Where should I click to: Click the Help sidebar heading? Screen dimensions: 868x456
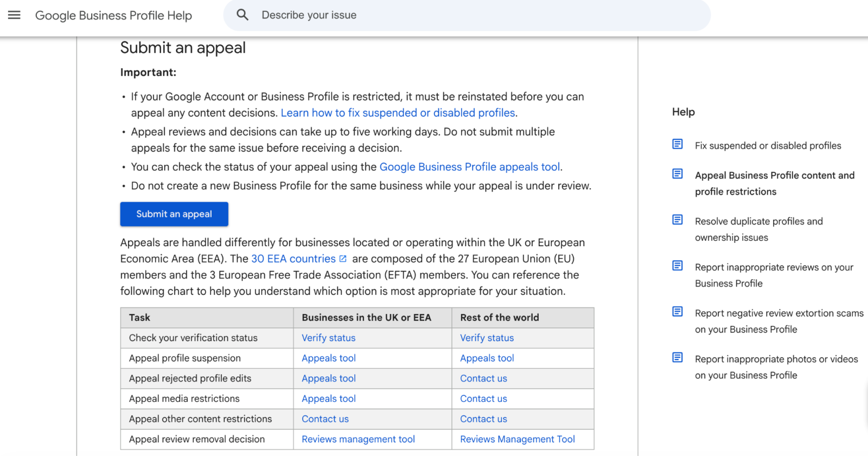click(x=684, y=112)
